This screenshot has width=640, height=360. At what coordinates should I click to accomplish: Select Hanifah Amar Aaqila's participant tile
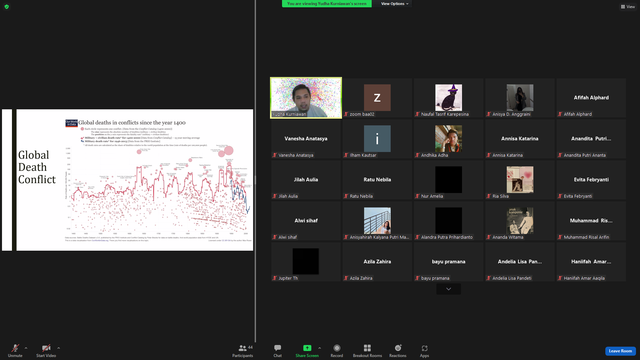(591, 262)
